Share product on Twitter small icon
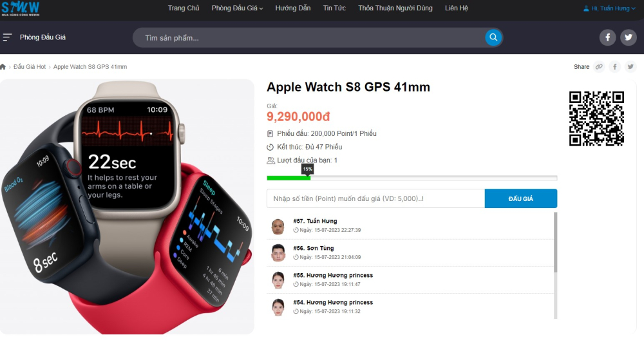This screenshot has width=644, height=344. pos(630,66)
